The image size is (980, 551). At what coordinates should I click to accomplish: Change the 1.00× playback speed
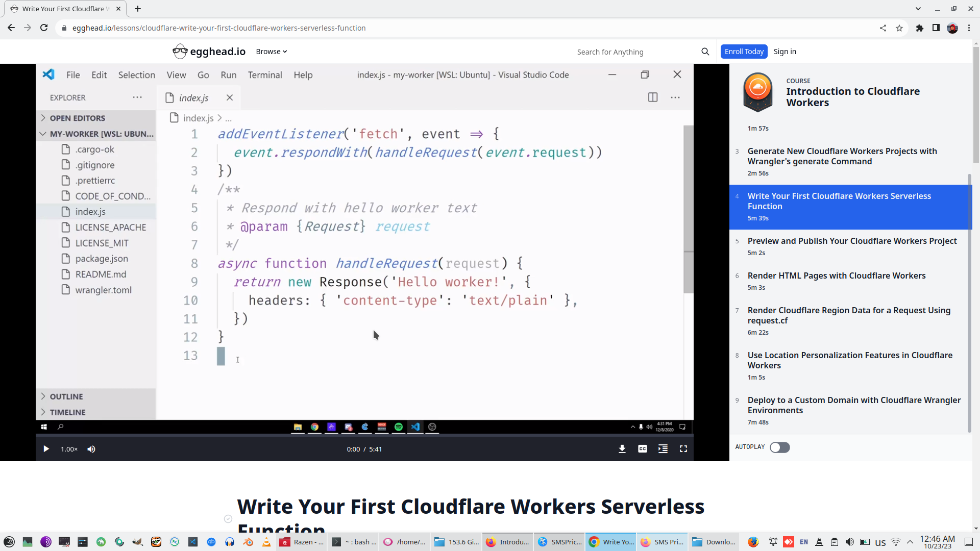click(x=69, y=449)
